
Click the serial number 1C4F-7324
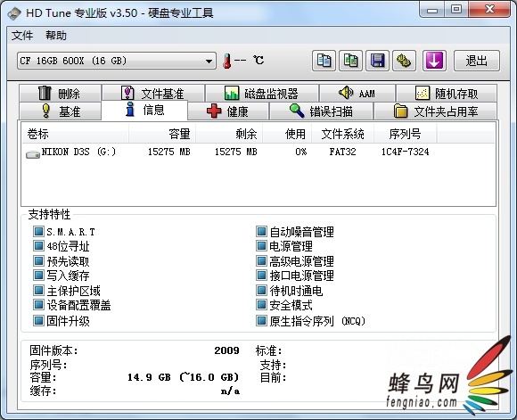click(x=406, y=152)
